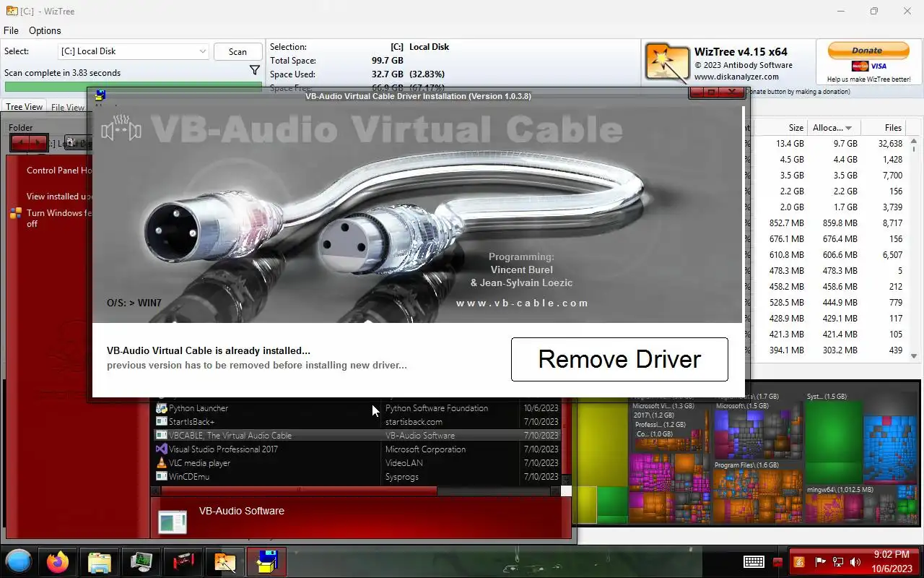This screenshot has height=578, width=924.
Task: Open the on-screen keyboard tray icon
Action: [754, 562]
